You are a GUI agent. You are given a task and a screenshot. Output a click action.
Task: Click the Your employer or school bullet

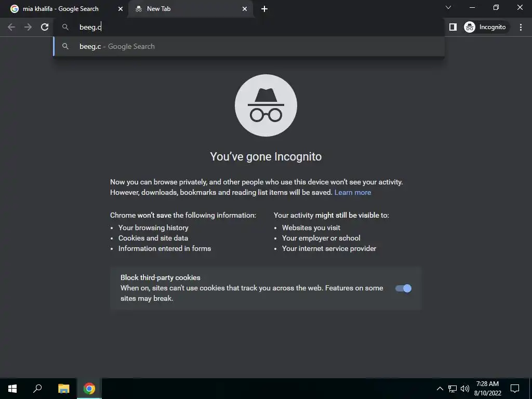click(x=321, y=238)
